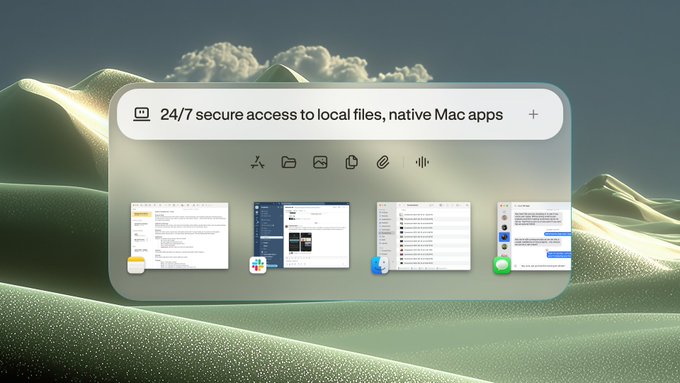Click the '24/7 secure access' text field
Viewport: 680px width, 383px height.
point(332,115)
